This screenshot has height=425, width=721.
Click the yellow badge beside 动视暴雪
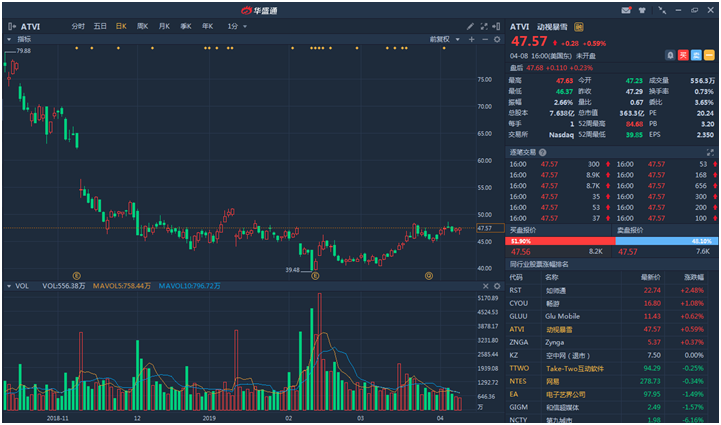coord(578,27)
